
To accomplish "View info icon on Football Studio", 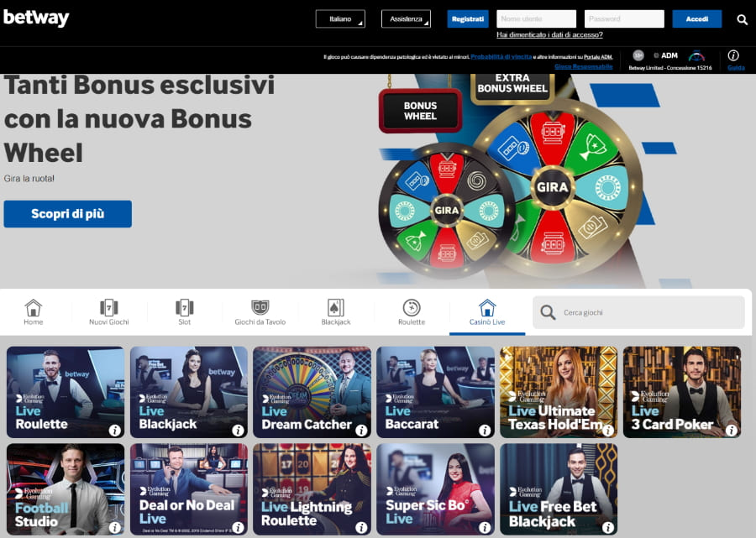I will (x=115, y=527).
